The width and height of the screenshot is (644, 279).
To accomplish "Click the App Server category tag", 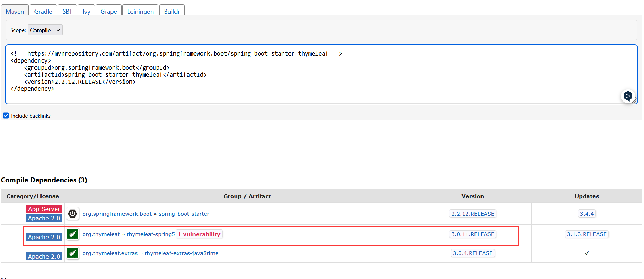I will tap(44, 209).
